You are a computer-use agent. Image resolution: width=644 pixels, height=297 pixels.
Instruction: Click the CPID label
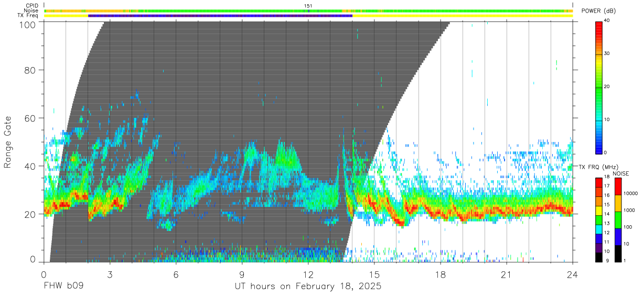[31, 6]
